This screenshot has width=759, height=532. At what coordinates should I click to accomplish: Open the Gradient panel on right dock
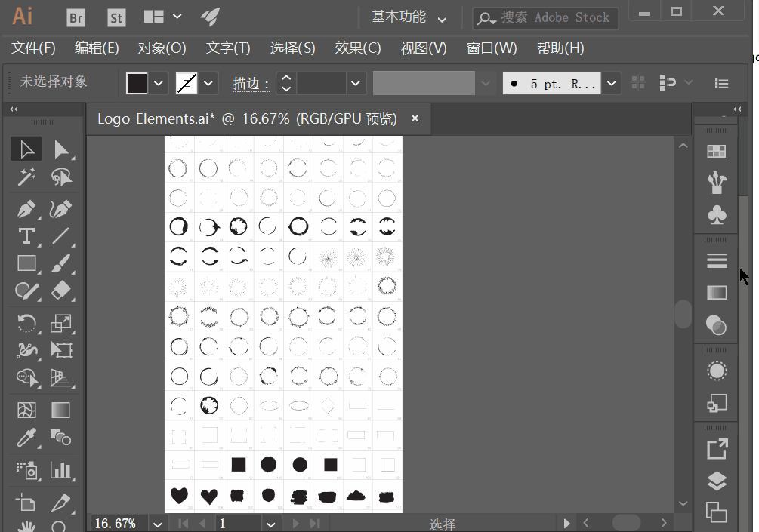pyautogui.click(x=717, y=292)
